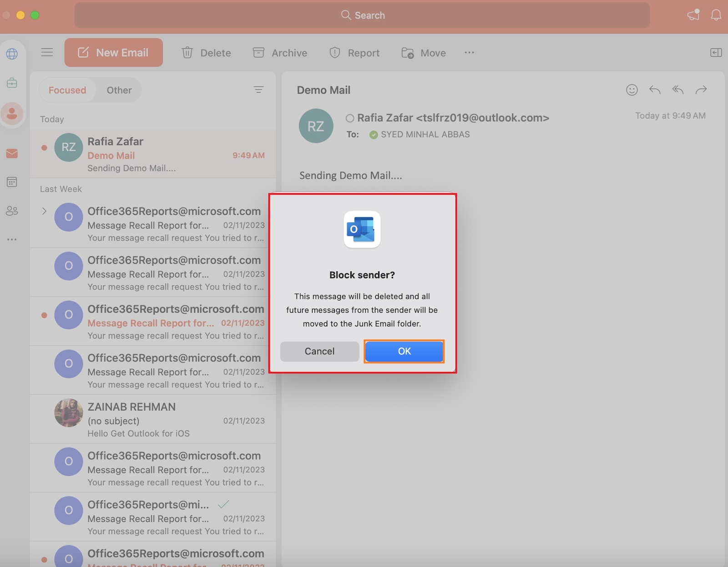The height and width of the screenshot is (567, 728).
Task: Open the message list filter icon
Action: (258, 90)
